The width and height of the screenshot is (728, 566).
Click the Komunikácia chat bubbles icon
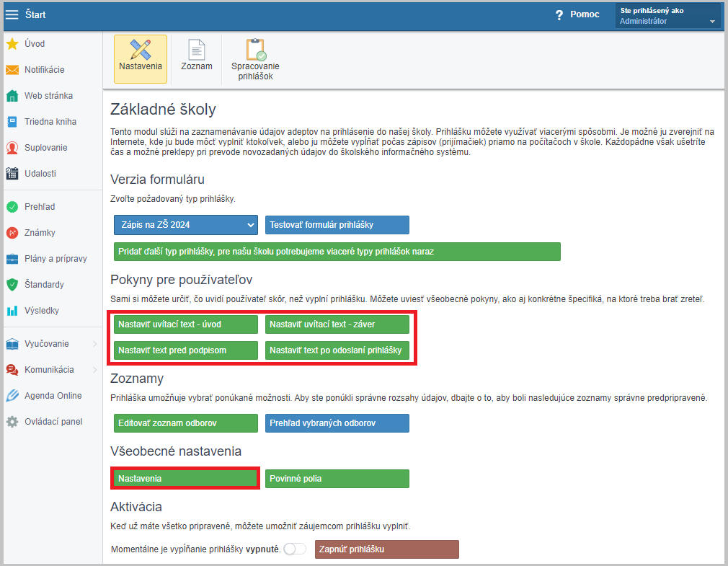[x=12, y=370]
